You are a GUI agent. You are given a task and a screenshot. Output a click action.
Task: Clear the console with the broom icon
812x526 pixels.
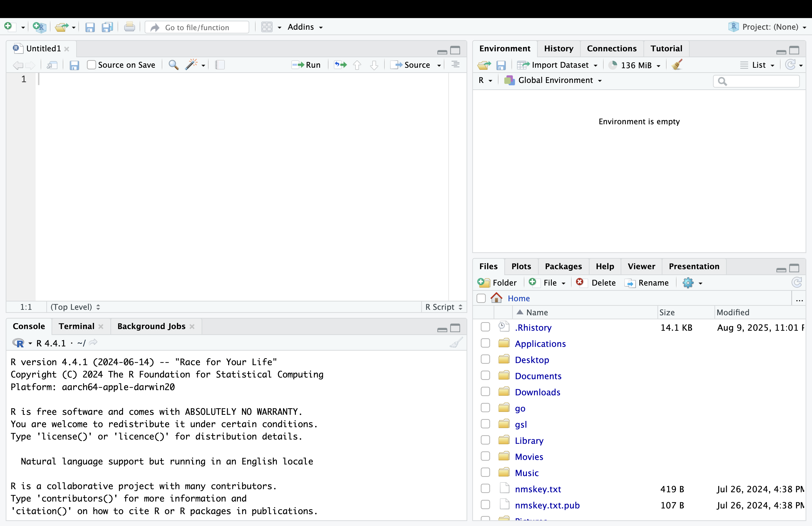click(x=456, y=342)
